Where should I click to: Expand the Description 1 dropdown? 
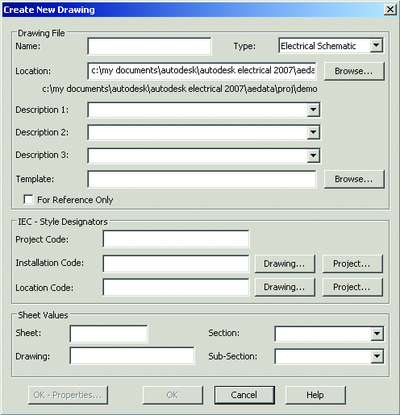[x=313, y=110]
